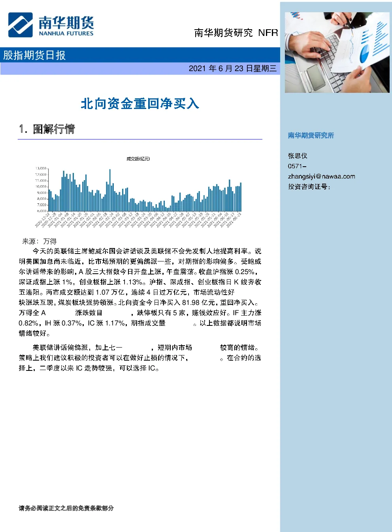Click the 6,000 y-axis label on chart
Image resolution: width=392 pixels, height=532 pixels.
click(x=41, y=211)
